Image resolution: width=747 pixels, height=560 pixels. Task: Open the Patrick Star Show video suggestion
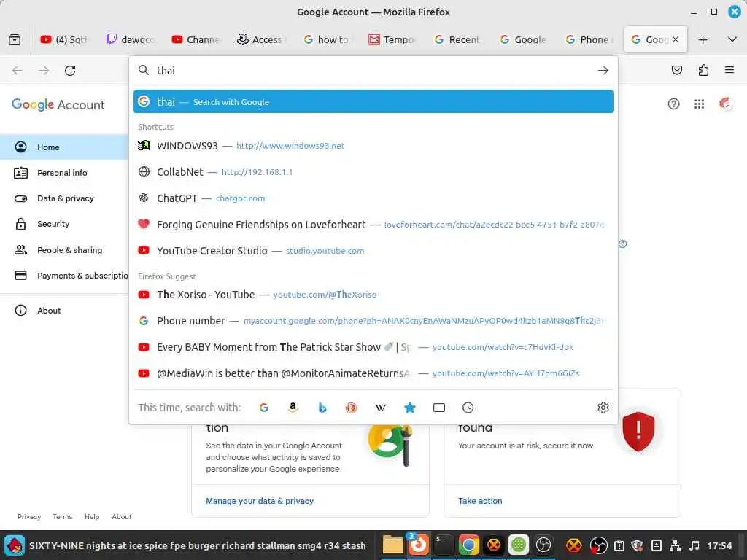point(373,347)
